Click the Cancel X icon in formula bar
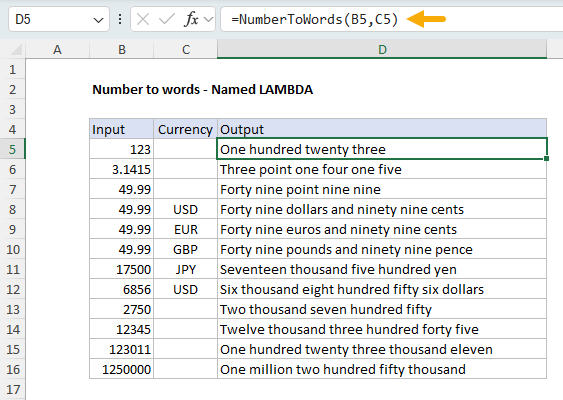This screenshot has height=400, width=563. coord(143,19)
